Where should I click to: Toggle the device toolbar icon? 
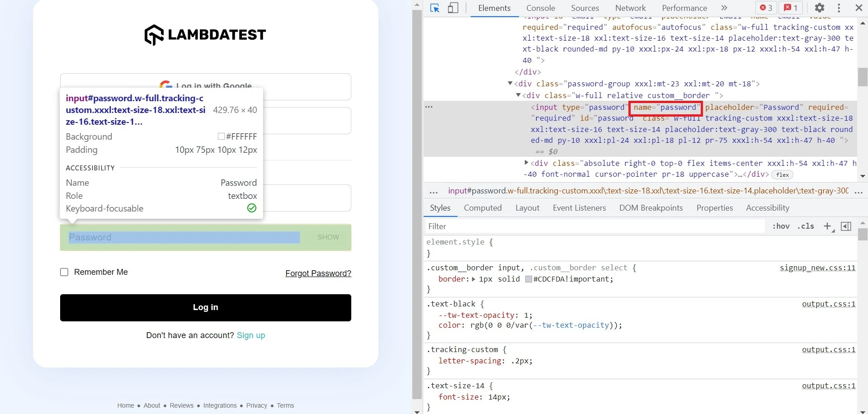point(453,8)
